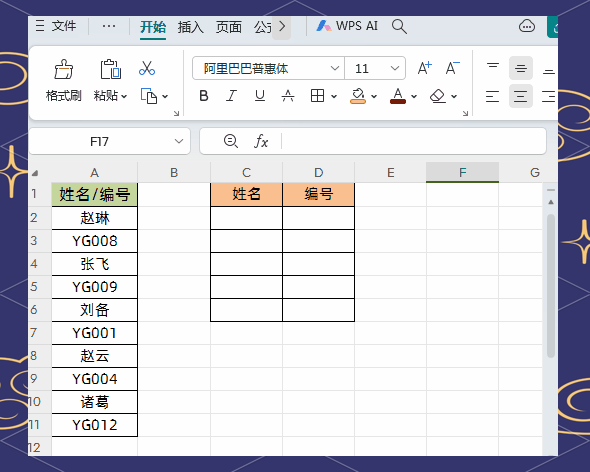
Task: Copy with the copy icon
Action: (149, 96)
